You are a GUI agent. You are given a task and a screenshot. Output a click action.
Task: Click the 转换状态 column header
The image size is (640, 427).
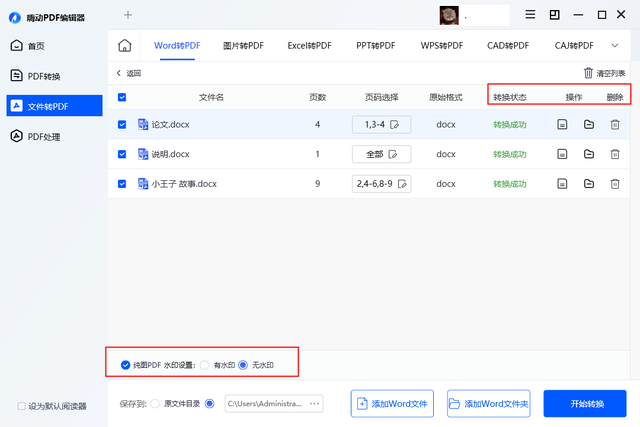coord(510,97)
